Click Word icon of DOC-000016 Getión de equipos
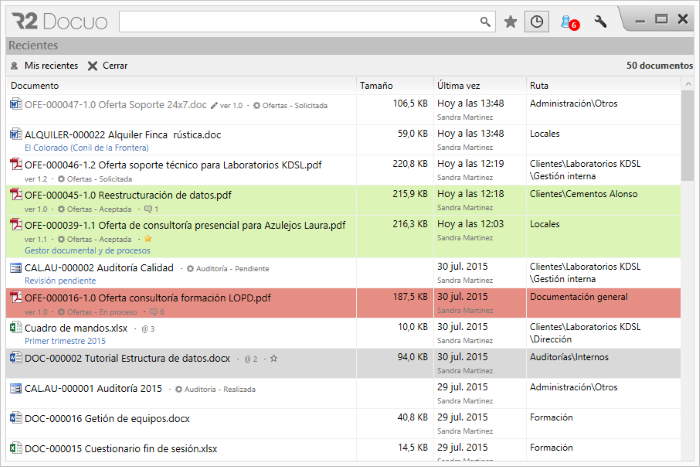The height and width of the screenshot is (467, 700). click(16, 418)
